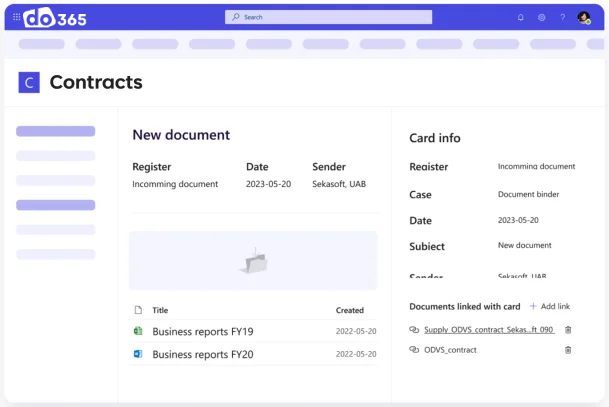Sort documents by the Created column header
This screenshot has height=407, width=609.
point(349,310)
